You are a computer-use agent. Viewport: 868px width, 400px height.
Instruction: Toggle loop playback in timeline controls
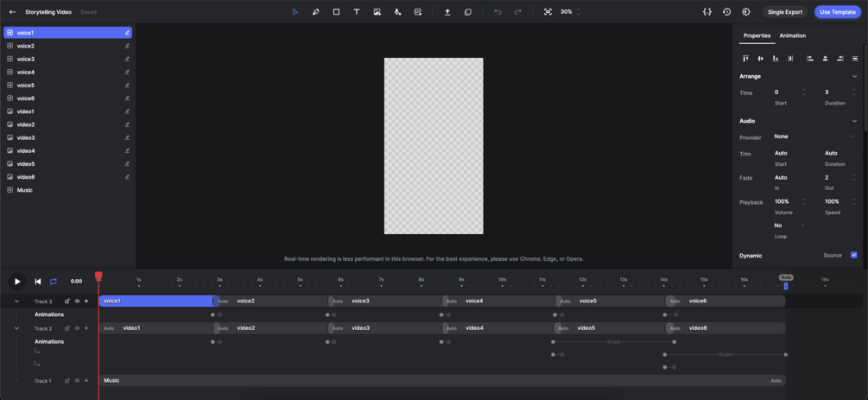tap(54, 282)
